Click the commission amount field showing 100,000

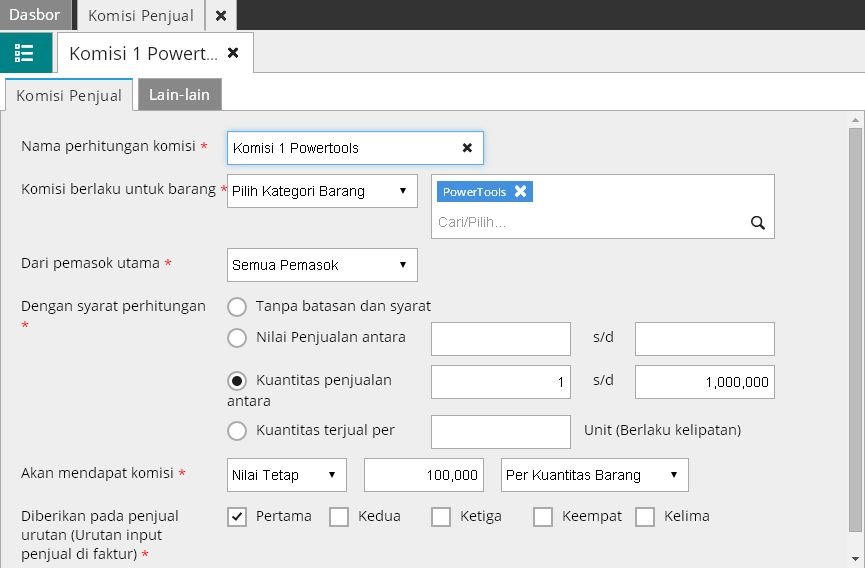click(x=424, y=475)
